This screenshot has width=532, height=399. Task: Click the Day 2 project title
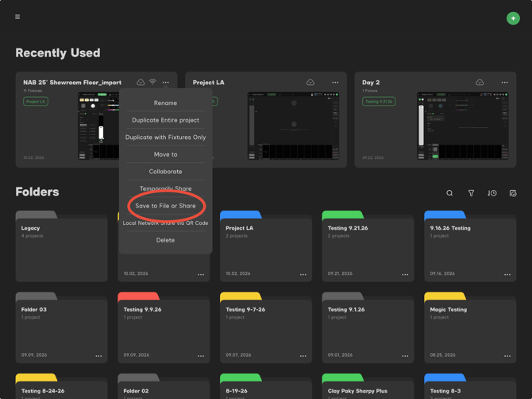[x=371, y=83]
